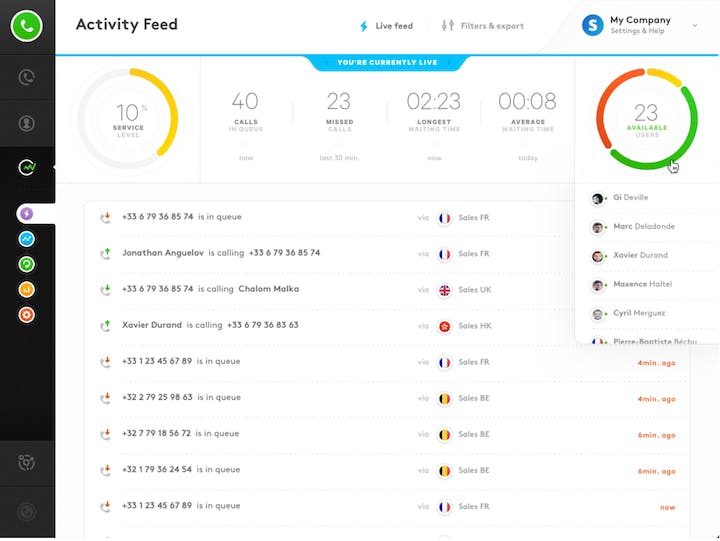
Task: Select Maxence Holtel in available users list
Action: pyautogui.click(x=642, y=284)
